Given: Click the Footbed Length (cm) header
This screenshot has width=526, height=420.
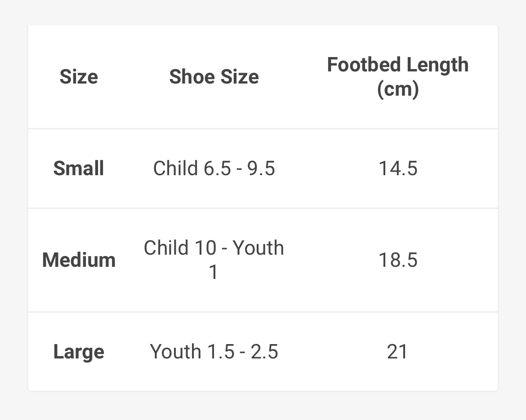Looking at the screenshot, I should [x=398, y=77].
